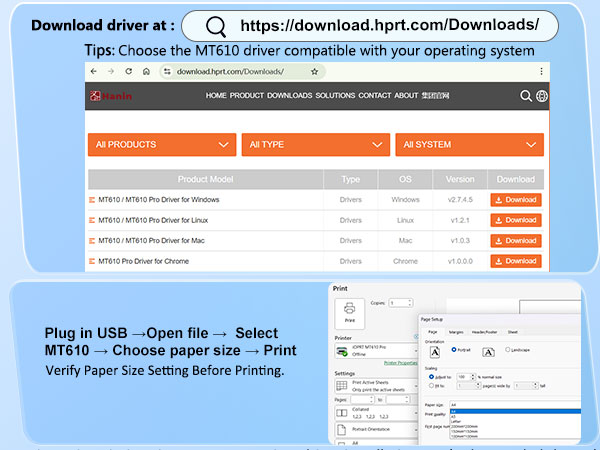Open the browser three-dot menu
This screenshot has width=600, height=450.
[541, 72]
